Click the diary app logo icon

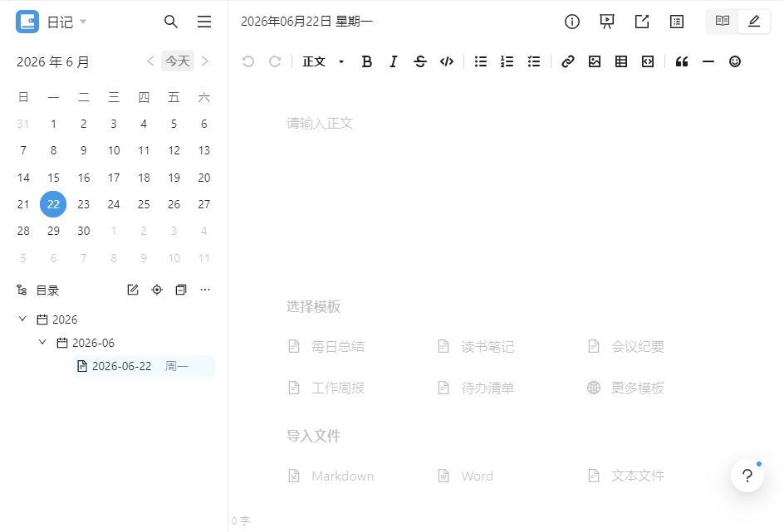pos(27,22)
